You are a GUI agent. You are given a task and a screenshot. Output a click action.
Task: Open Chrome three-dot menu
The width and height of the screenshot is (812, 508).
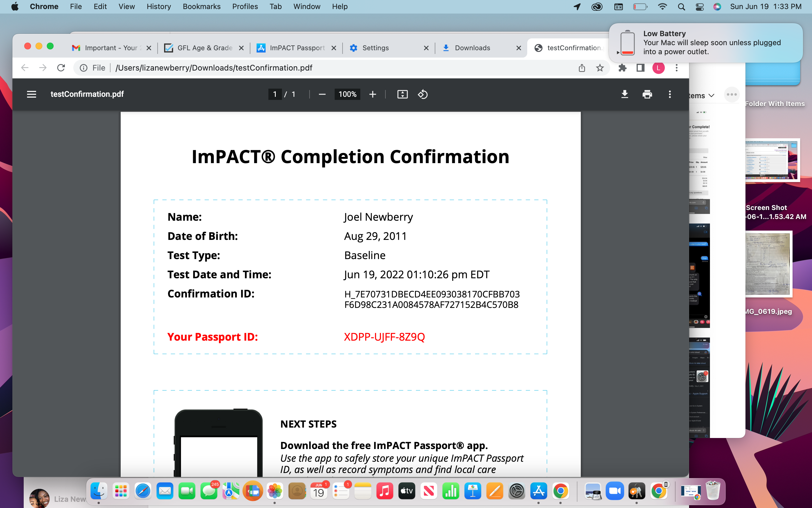676,68
